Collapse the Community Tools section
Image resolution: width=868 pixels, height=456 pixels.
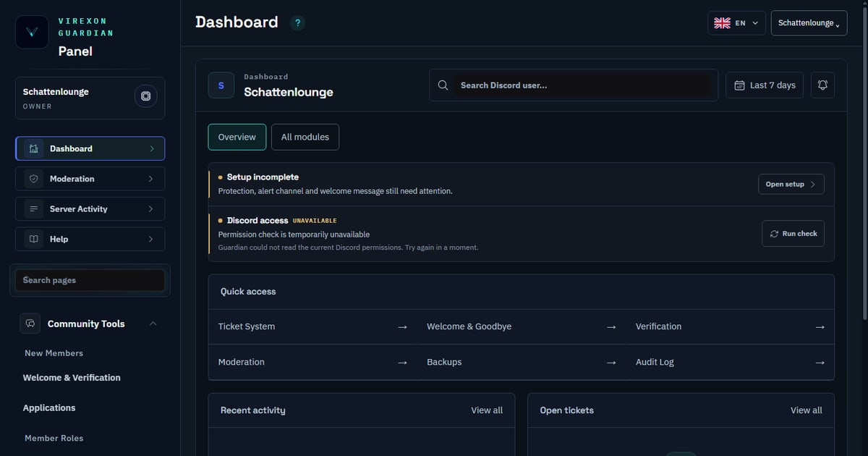tap(153, 324)
